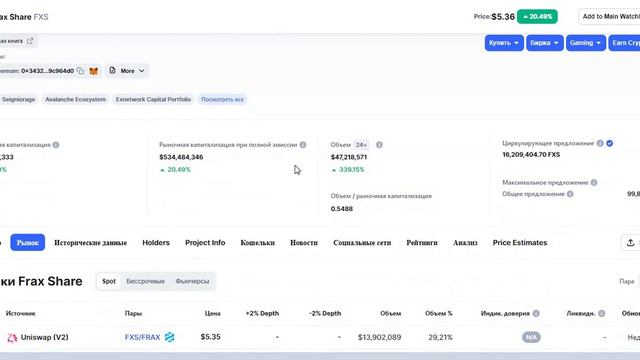640x360 pixels.
Task: Change the 24ч volume period selector
Action: point(361,145)
